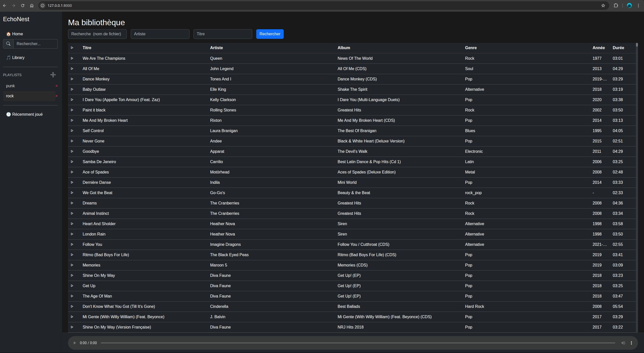Play Animal Instinct track
Image resolution: width=644 pixels, height=353 pixels.
pos(72,213)
